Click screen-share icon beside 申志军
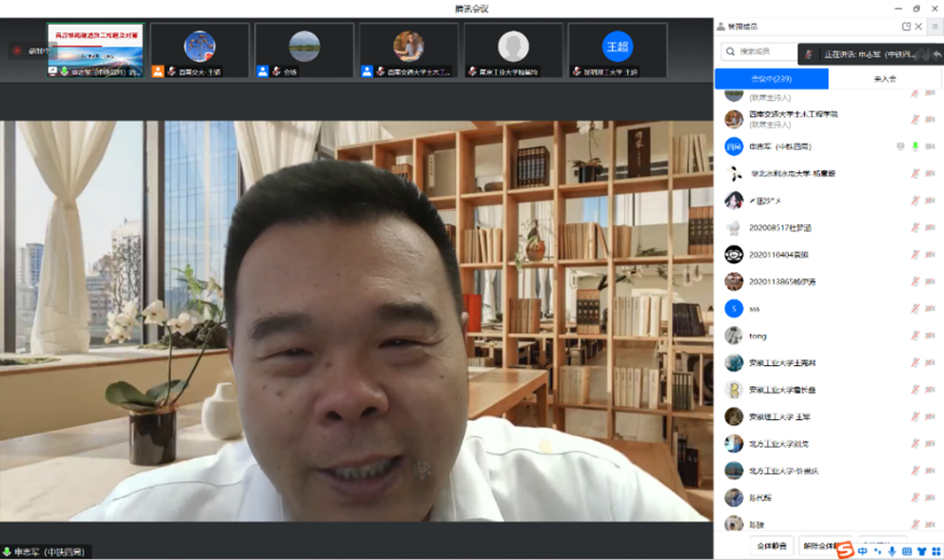The width and height of the screenshot is (944, 560). click(x=900, y=146)
